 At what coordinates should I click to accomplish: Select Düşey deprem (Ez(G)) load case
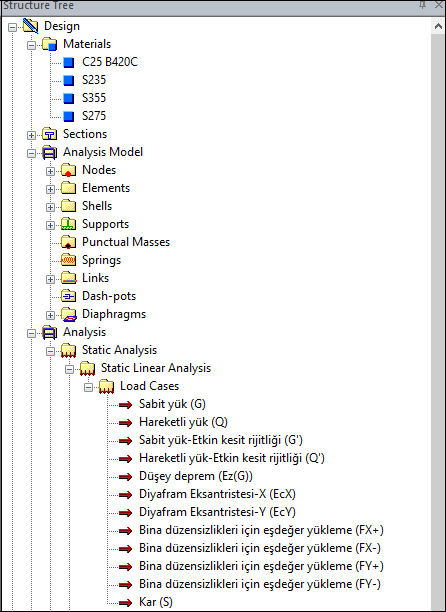coord(196,476)
